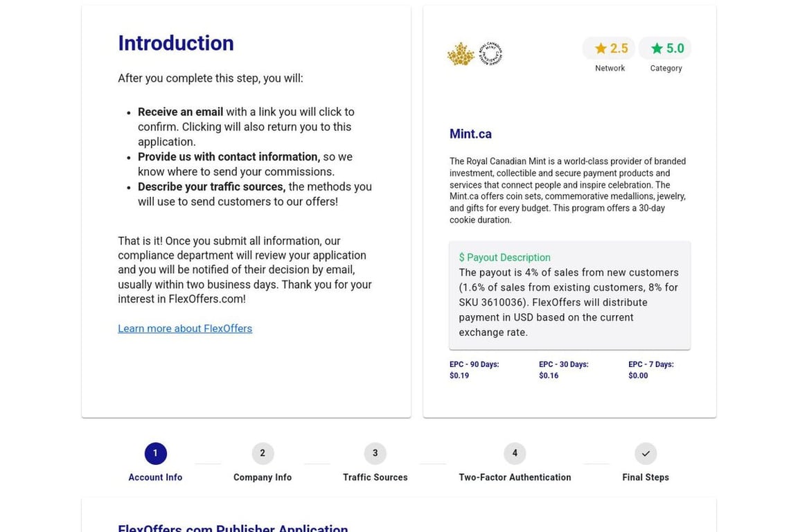Click the $ Payout Description heading
The width and height of the screenshot is (798, 532).
click(x=504, y=257)
